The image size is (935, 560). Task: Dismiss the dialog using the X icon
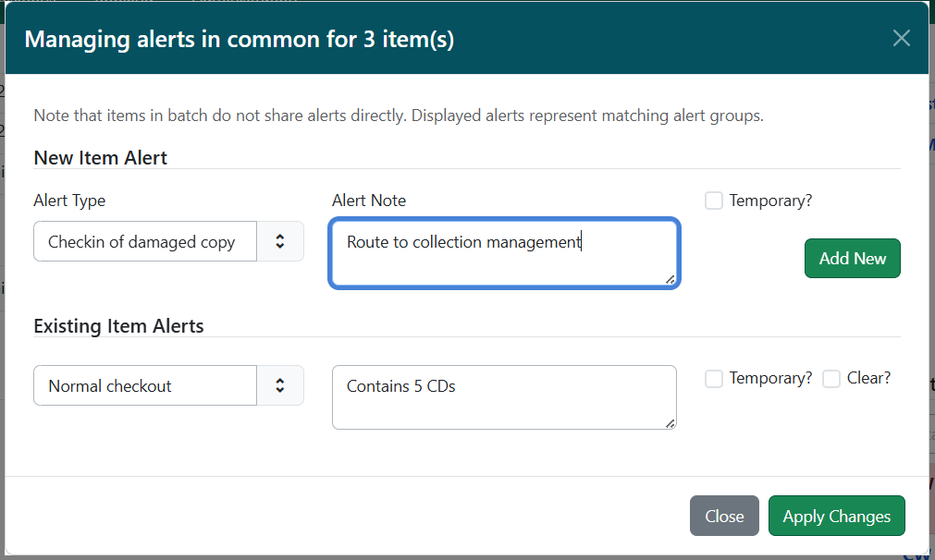coord(902,38)
